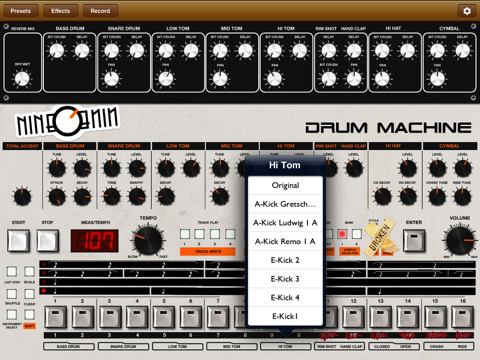Open Mid Tom sample selector label
Screen dimensions: 480x360
pos(232,346)
